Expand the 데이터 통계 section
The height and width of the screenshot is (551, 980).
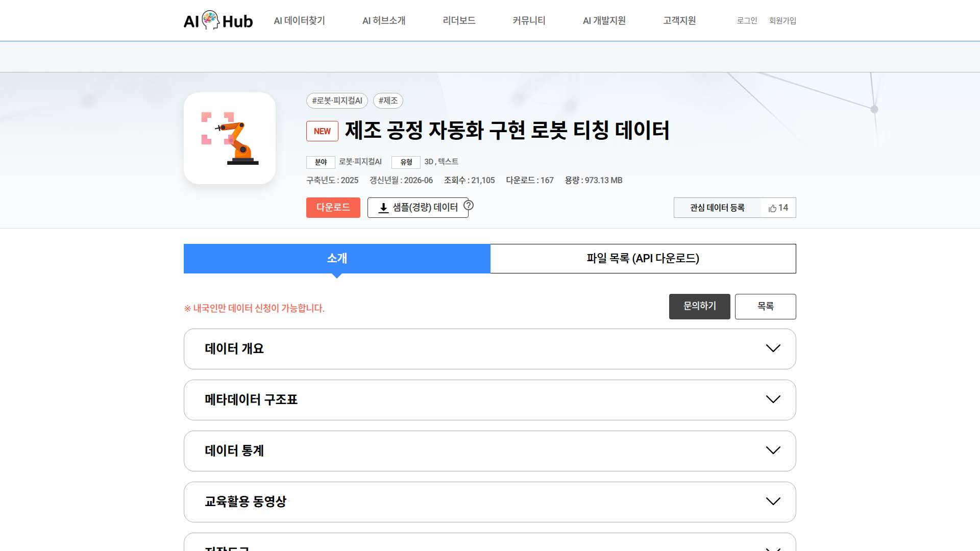coord(490,451)
